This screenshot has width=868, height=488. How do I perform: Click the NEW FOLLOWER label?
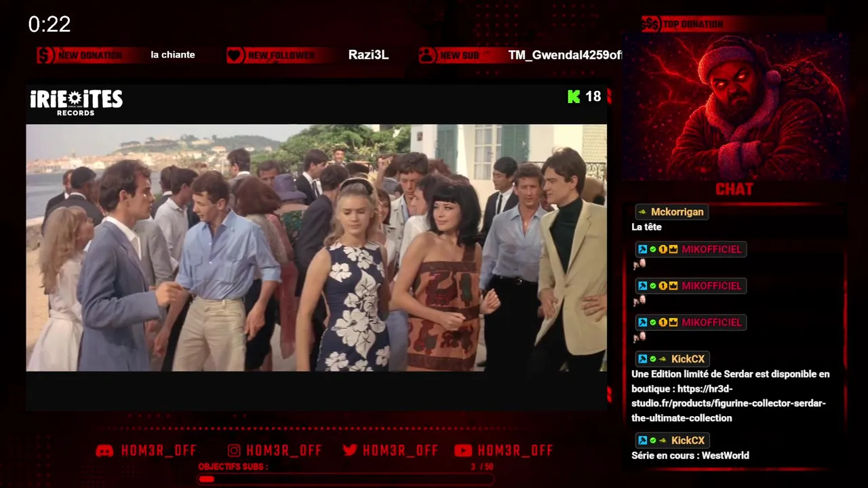(281, 56)
